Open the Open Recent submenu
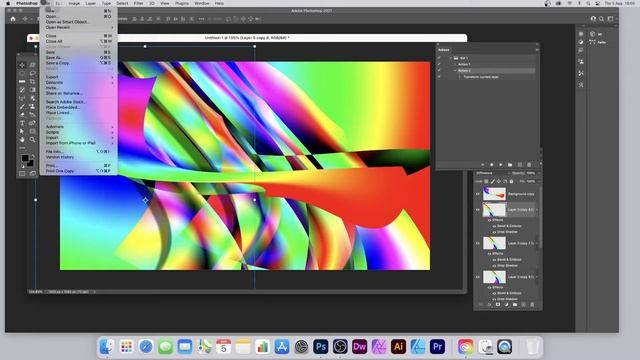The height and width of the screenshot is (360, 640). point(78,27)
